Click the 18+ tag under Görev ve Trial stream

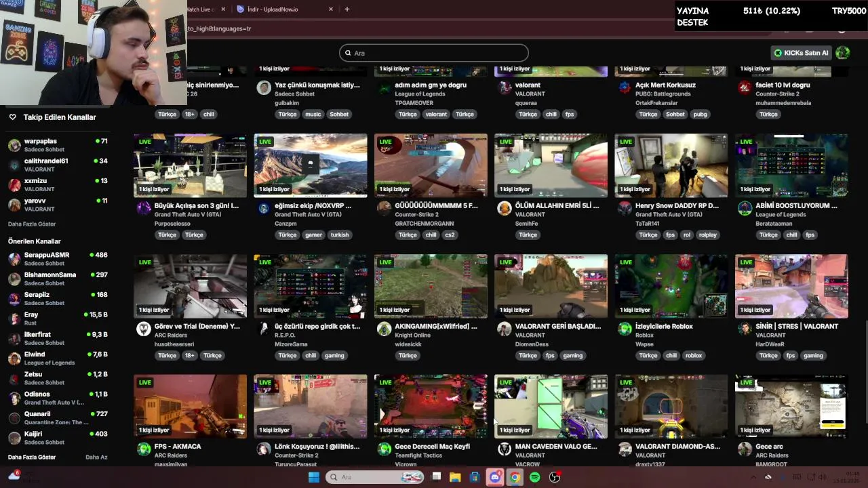click(189, 355)
